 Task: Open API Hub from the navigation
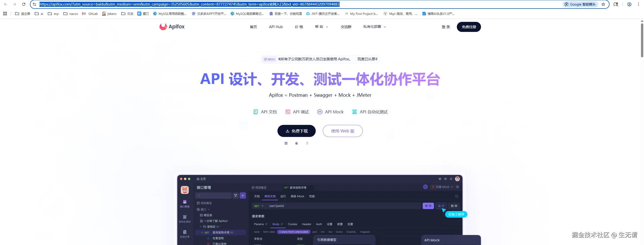[x=276, y=27]
